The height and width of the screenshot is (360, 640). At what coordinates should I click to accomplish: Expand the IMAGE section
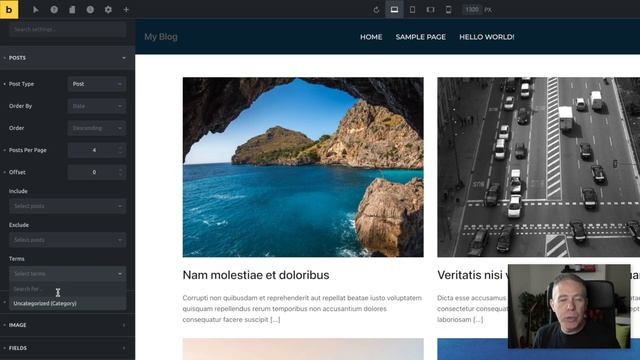click(x=67, y=325)
